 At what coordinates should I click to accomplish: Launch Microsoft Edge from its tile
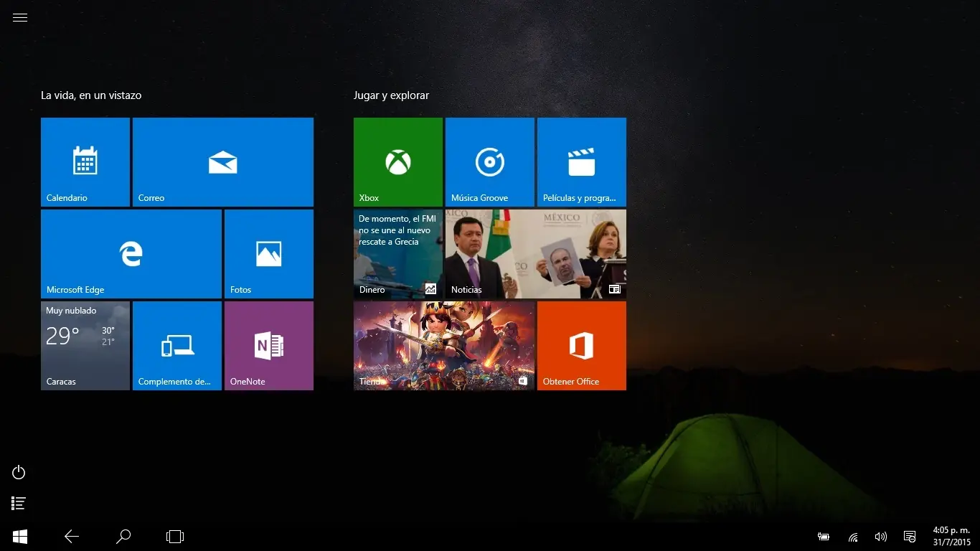tap(131, 254)
